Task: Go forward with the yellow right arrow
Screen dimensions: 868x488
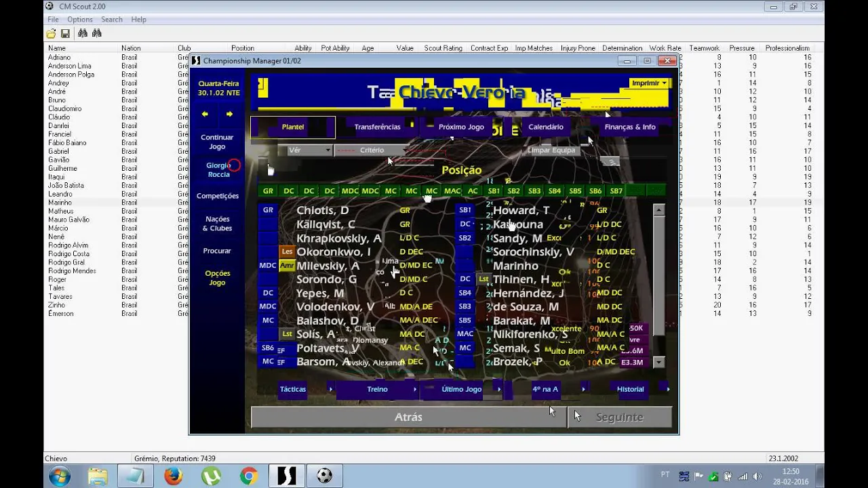Action: coord(229,114)
